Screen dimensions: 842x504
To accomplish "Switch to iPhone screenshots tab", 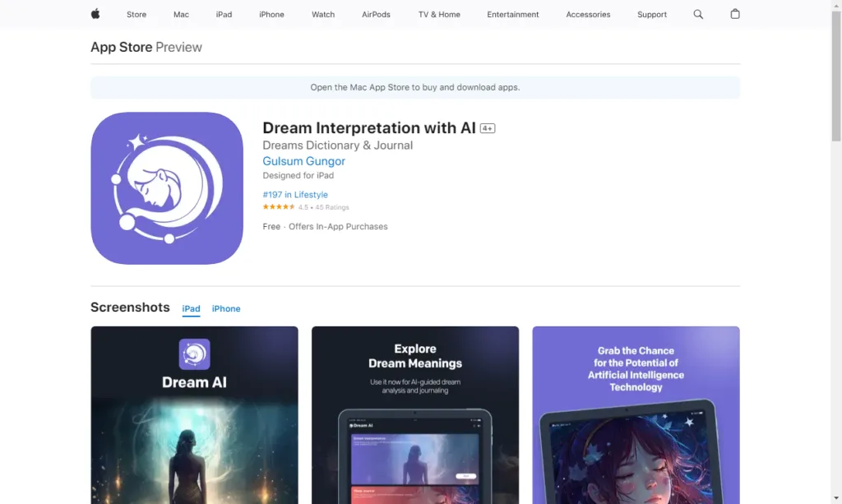I will [226, 308].
